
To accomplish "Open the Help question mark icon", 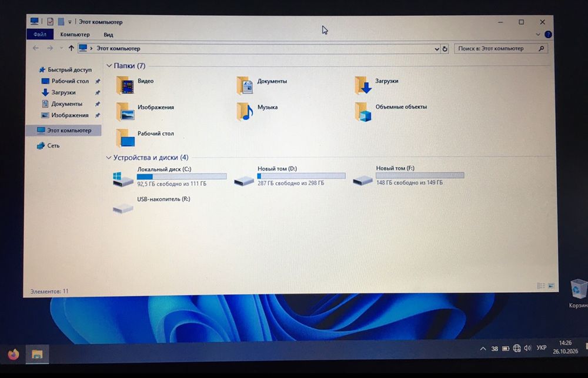I will click(x=548, y=35).
